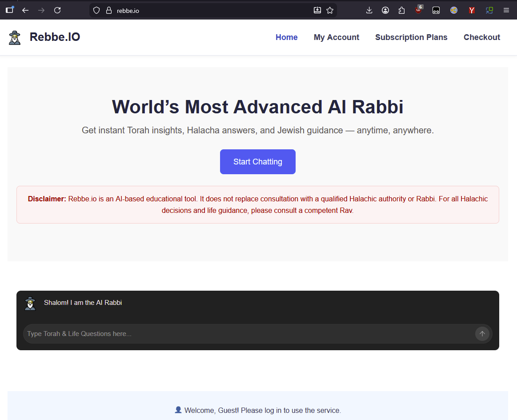This screenshot has width=517, height=420.
Task: Click the globe extension icon in toolbar
Action: pyautogui.click(x=454, y=11)
